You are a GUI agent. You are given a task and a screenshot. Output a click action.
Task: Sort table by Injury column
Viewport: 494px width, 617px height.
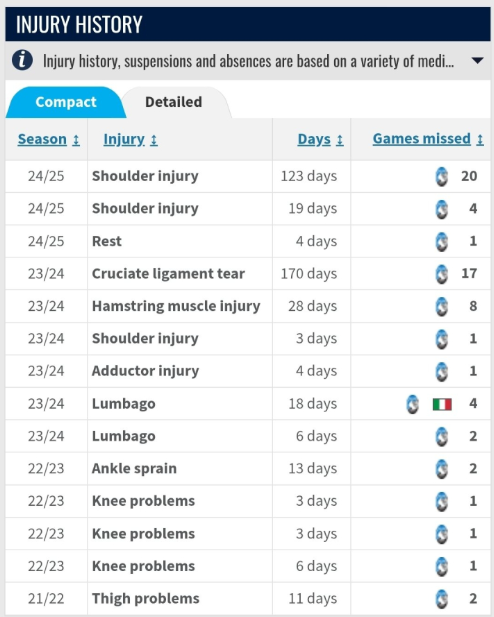(130, 139)
